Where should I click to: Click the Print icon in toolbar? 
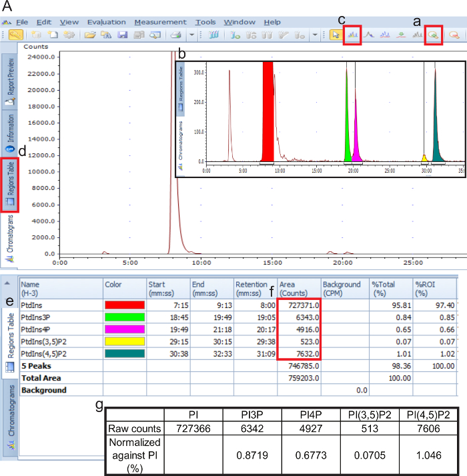(175, 35)
